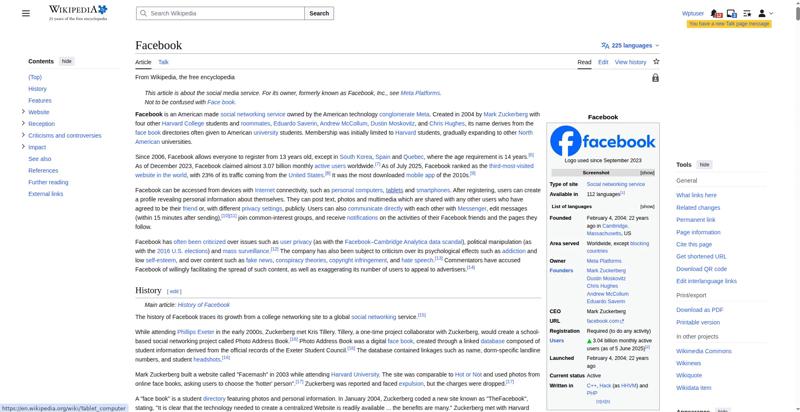Screen dimensions: 800x412
Task: Click the page protection padlock icon
Action: [655, 78]
